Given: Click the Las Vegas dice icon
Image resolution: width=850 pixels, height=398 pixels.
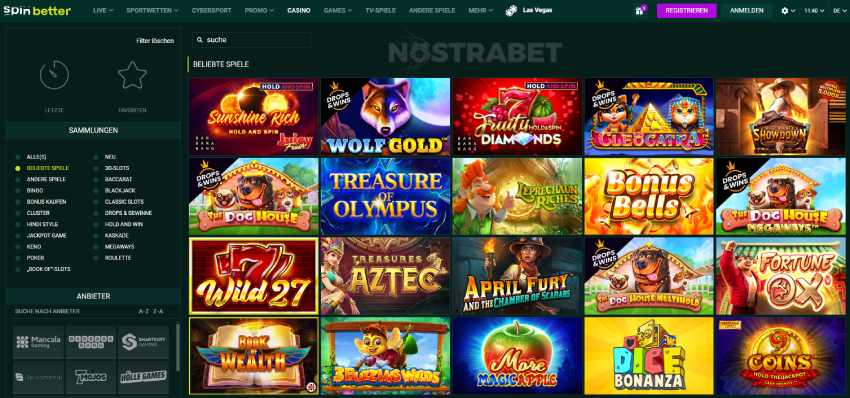Looking at the screenshot, I should pyautogui.click(x=511, y=10).
